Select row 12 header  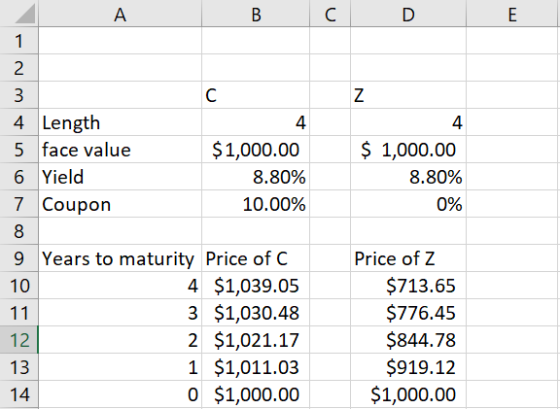pyautogui.click(x=19, y=340)
